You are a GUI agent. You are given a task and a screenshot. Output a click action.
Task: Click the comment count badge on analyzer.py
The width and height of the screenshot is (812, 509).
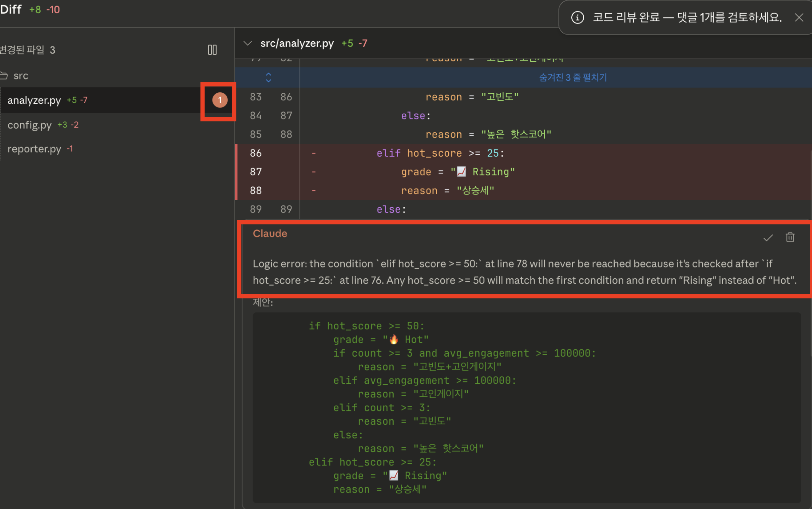pos(220,100)
